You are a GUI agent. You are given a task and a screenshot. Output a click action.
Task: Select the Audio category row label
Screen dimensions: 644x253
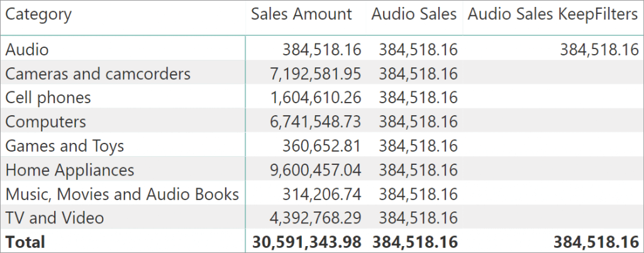pyautogui.click(x=27, y=50)
